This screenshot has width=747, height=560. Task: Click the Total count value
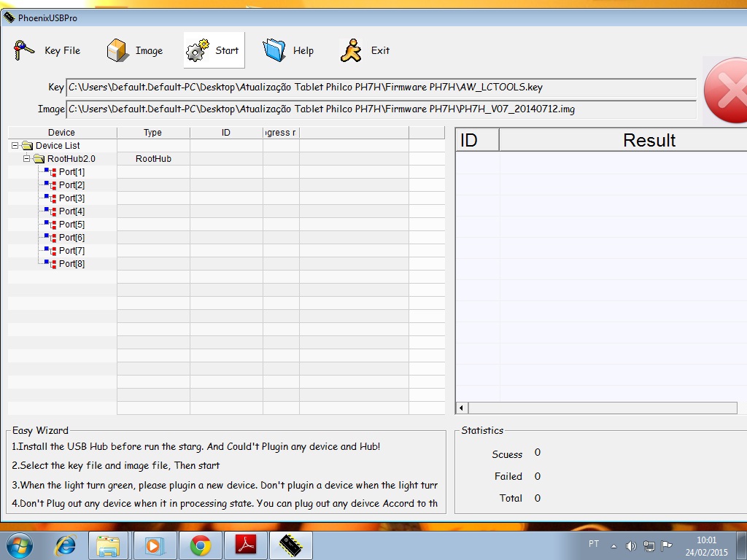point(538,498)
